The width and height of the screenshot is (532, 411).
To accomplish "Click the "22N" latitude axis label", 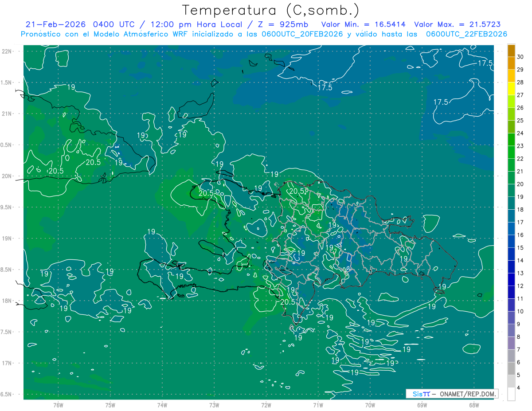I will [x=8, y=51].
